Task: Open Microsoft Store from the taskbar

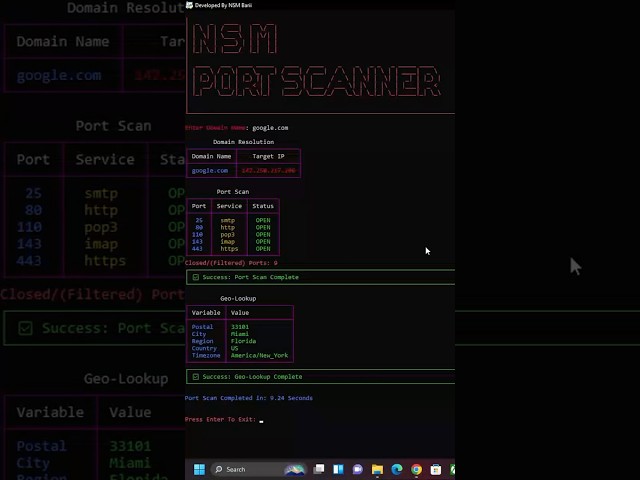Action: [436, 469]
